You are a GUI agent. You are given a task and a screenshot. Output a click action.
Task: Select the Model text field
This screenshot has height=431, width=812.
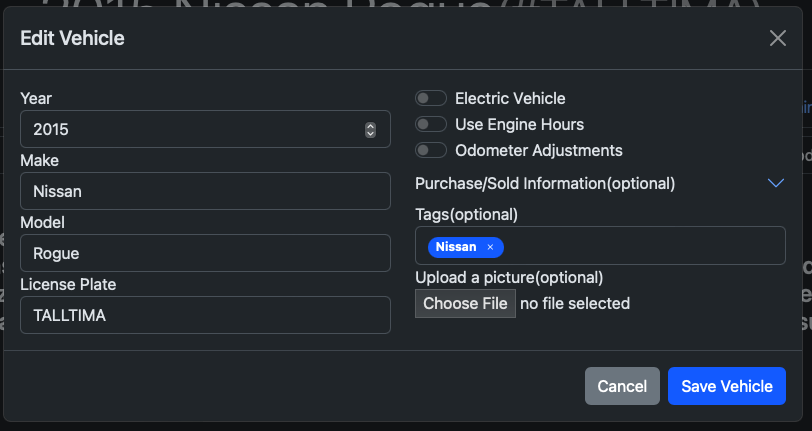coord(205,253)
